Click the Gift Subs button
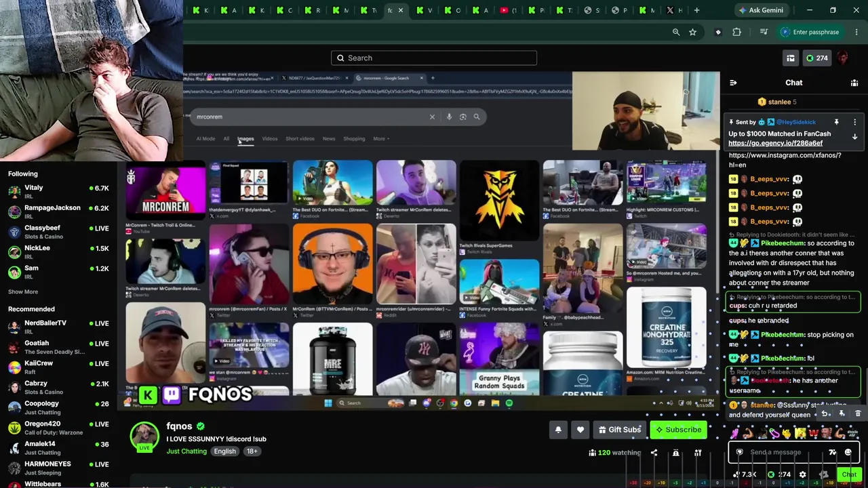This screenshot has width=868, height=488. tap(619, 430)
